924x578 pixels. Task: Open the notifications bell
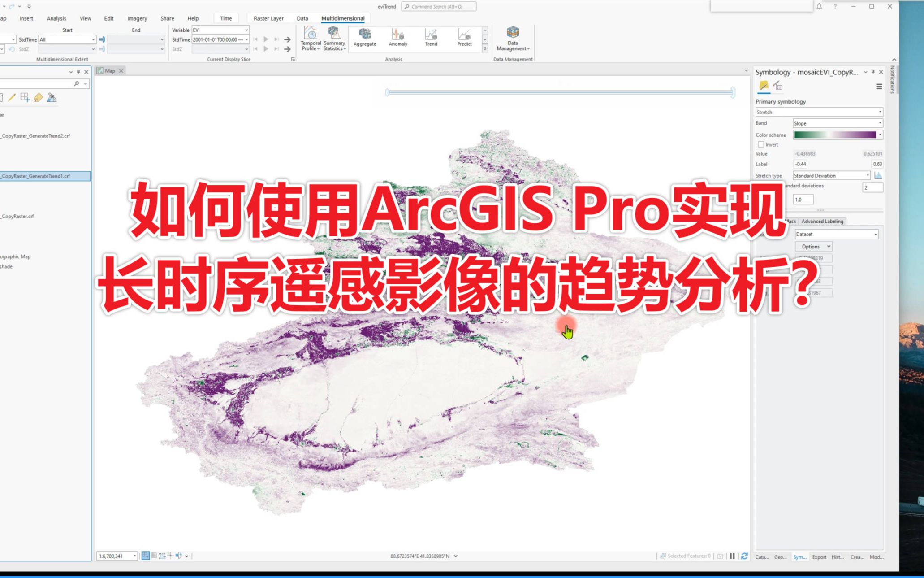click(x=819, y=6)
